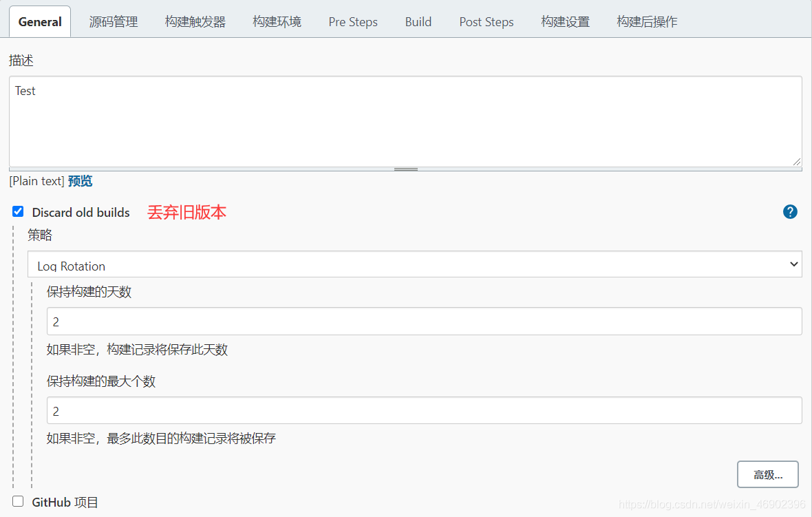Viewport: 812px width, 517px height.
Task: Go to the 构建触发器 tab
Action: 195,21
